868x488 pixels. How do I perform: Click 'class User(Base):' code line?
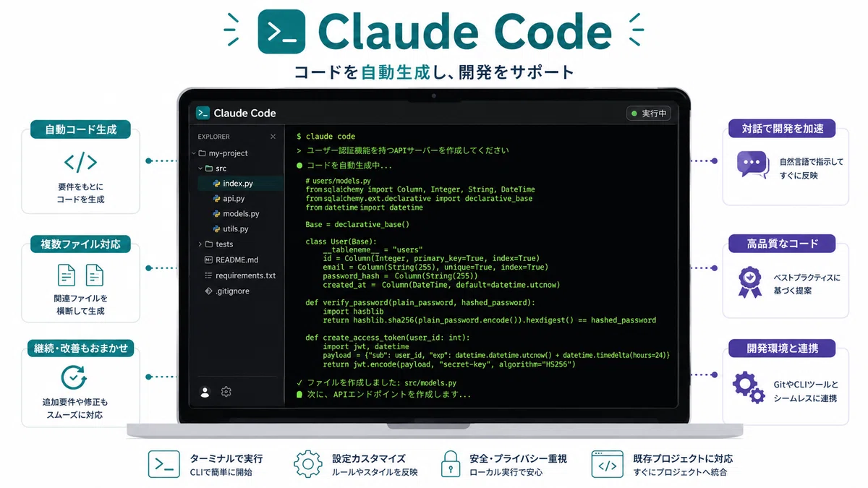click(341, 241)
